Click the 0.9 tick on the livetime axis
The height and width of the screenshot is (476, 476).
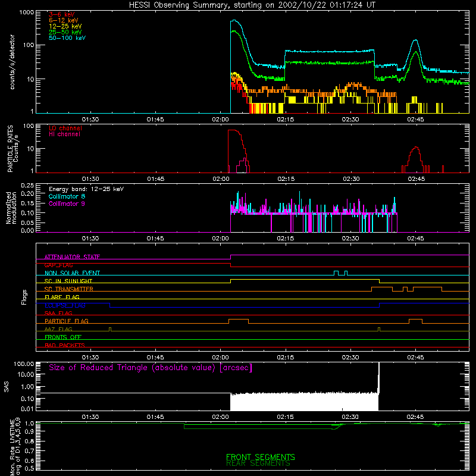coord(29,431)
